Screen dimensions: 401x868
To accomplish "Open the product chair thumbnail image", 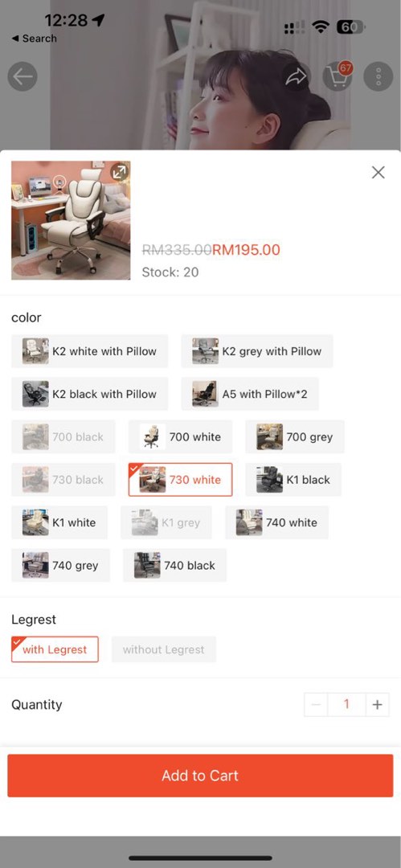I will [71, 220].
